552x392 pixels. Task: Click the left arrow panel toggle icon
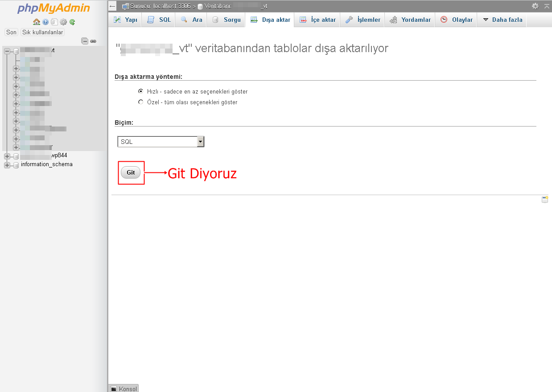tap(113, 6)
